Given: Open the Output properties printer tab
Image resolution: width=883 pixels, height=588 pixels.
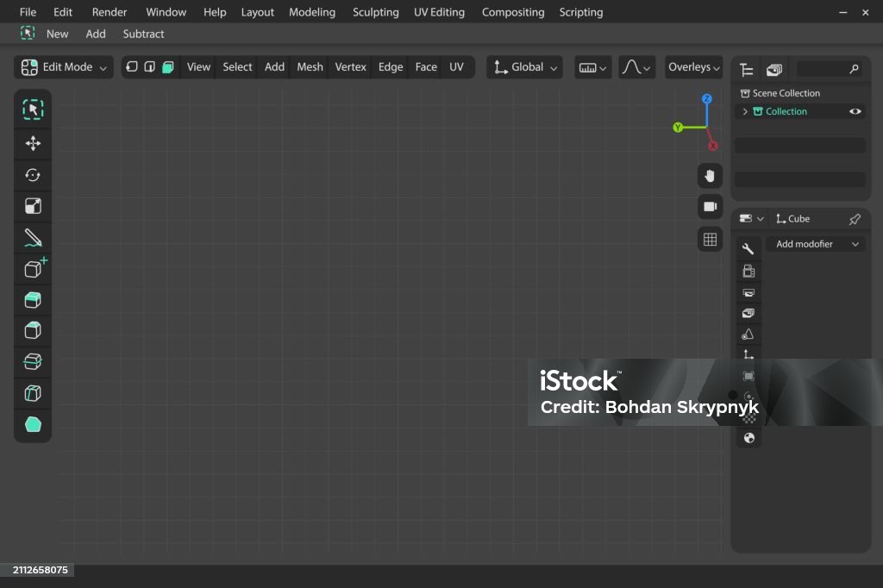Looking at the screenshot, I should (x=748, y=293).
